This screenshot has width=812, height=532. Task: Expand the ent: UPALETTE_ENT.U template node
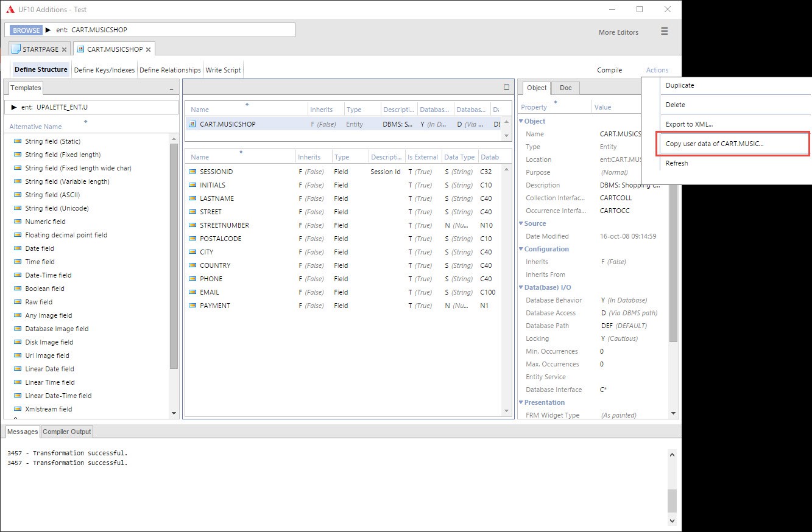click(x=13, y=108)
